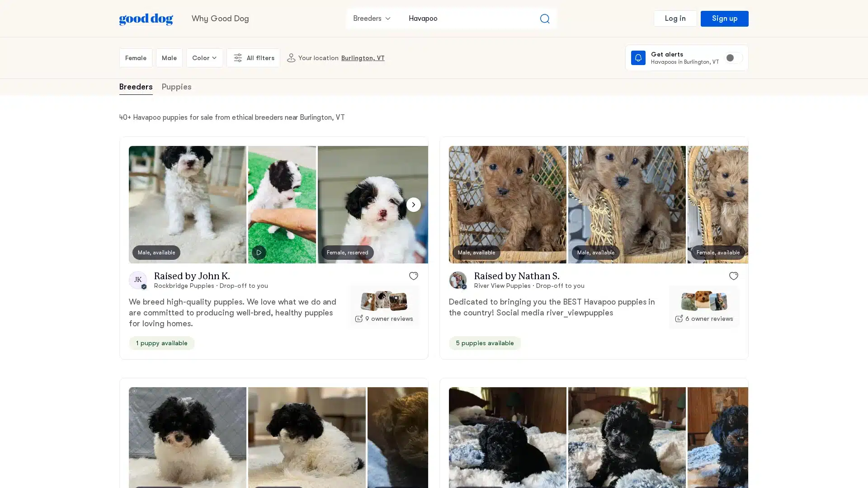Open Raised by Nathan S. listing
The width and height of the screenshot is (868, 488).
[x=516, y=276]
